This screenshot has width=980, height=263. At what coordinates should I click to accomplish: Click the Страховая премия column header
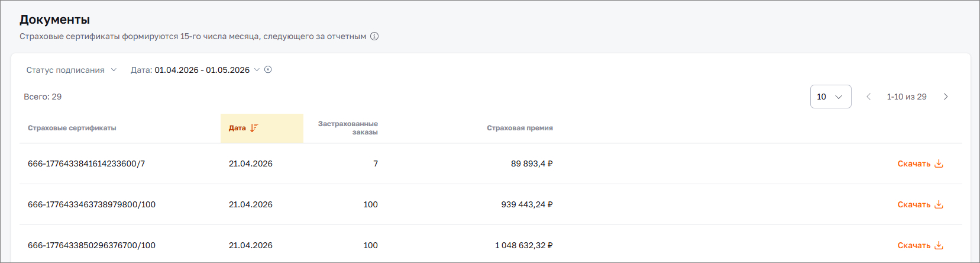(x=520, y=128)
